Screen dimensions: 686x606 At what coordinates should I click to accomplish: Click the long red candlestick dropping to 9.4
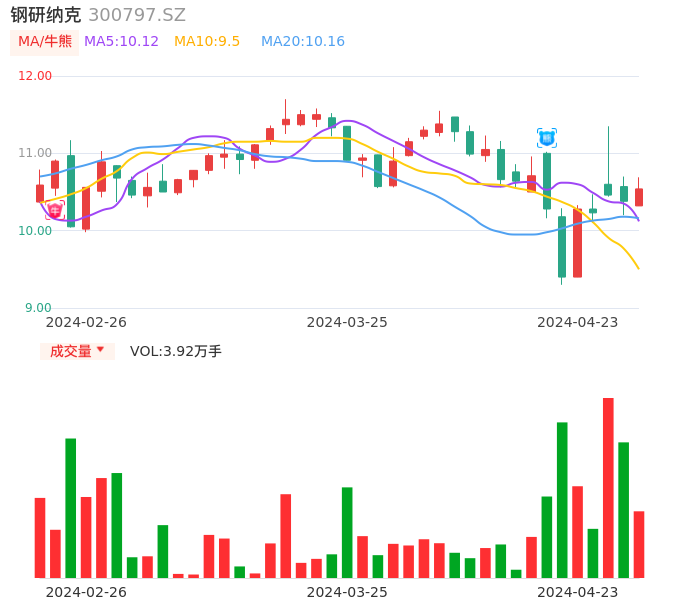(x=578, y=243)
